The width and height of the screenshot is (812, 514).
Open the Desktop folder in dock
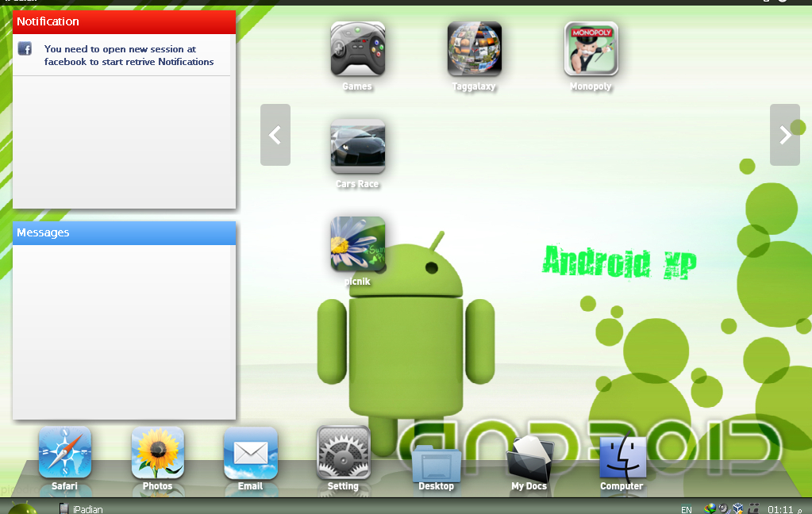click(x=437, y=462)
